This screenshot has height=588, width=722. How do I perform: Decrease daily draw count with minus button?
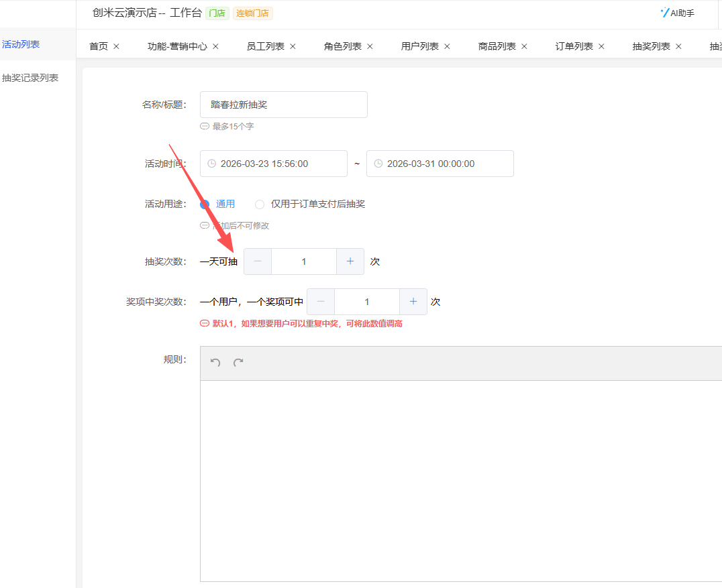(258, 261)
